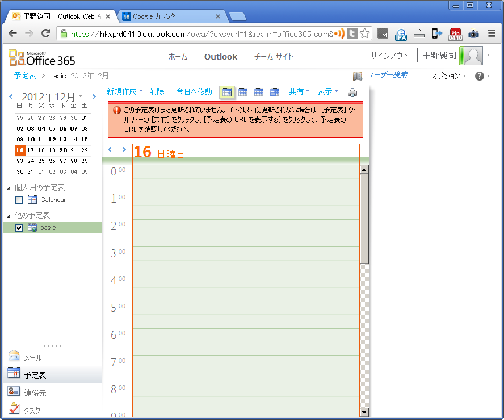Print the calendar using printer icon
The width and height of the screenshot is (504, 420).
(x=352, y=93)
